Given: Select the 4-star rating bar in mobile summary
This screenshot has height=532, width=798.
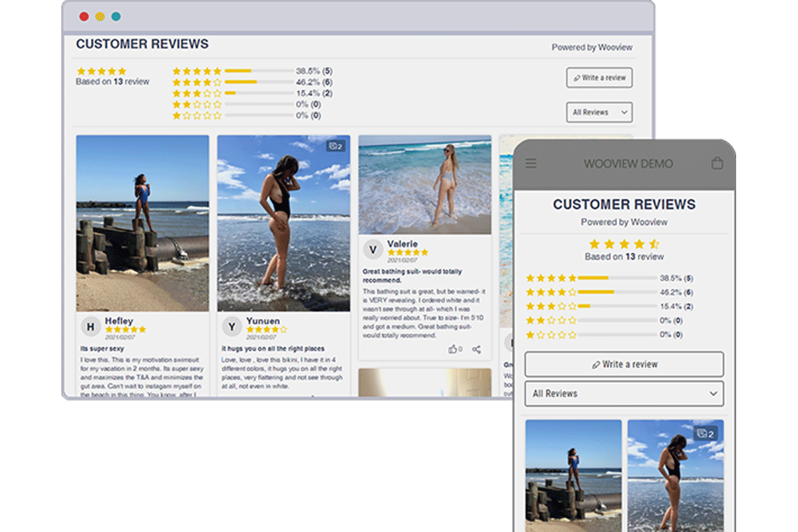Looking at the screenshot, I should [x=617, y=292].
